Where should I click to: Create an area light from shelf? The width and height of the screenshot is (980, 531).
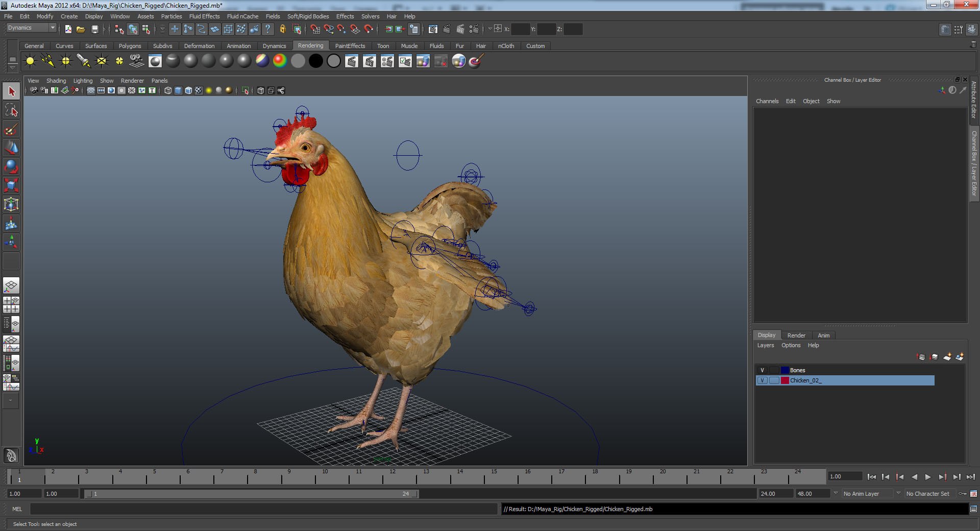(102, 61)
